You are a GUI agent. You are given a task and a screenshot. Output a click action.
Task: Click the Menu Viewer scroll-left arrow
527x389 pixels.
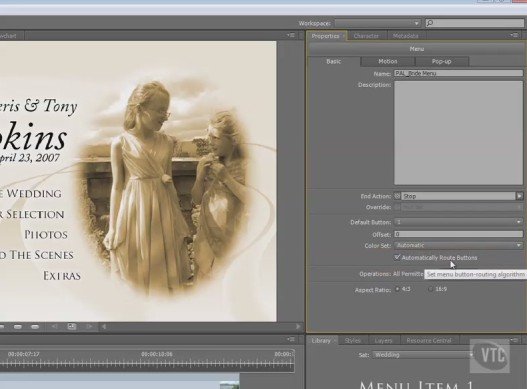(104, 326)
